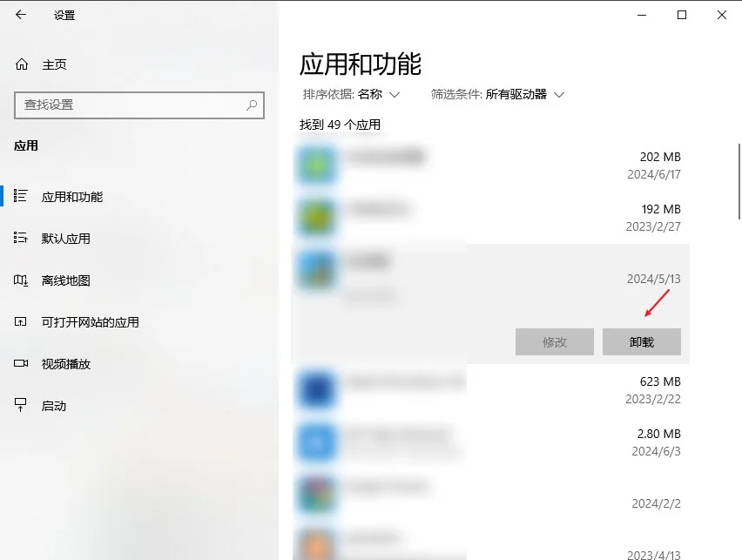Image resolution: width=742 pixels, height=560 pixels.
Task: Click the 修改 modify button
Action: pos(554,341)
